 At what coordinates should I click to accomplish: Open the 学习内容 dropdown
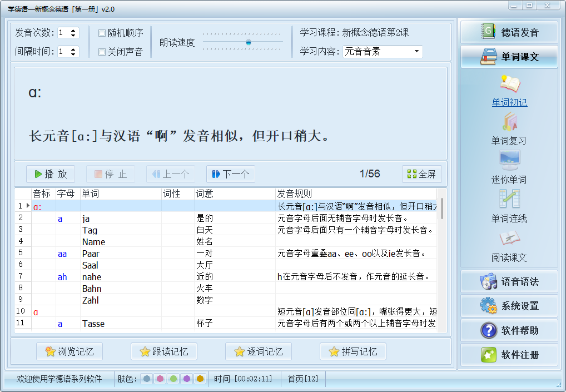click(416, 51)
